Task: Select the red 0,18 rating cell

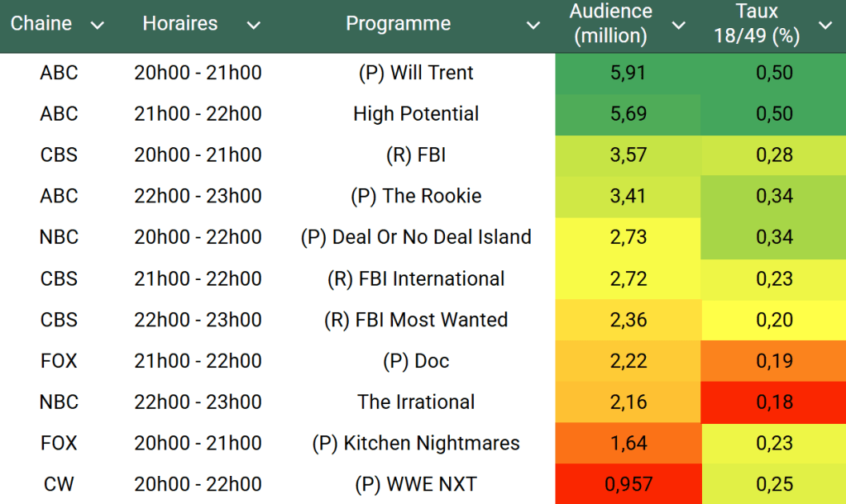Action: tap(774, 402)
